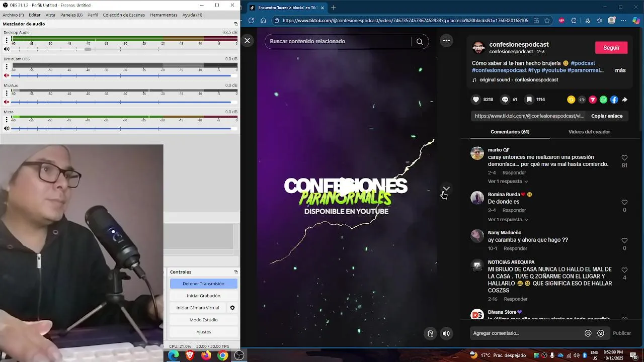Open OBS Colección de Escenas menu
The image size is (644, 362).
click(124, 15)
